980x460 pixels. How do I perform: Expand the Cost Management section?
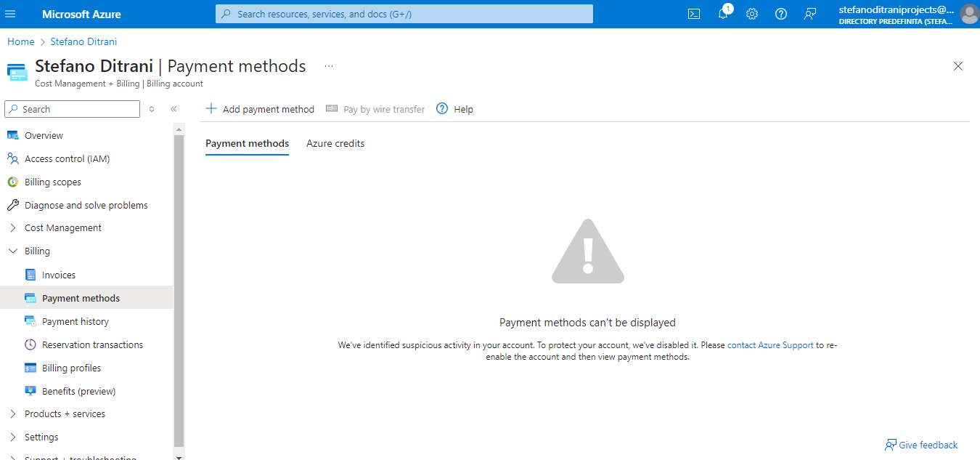coord(12,227)
